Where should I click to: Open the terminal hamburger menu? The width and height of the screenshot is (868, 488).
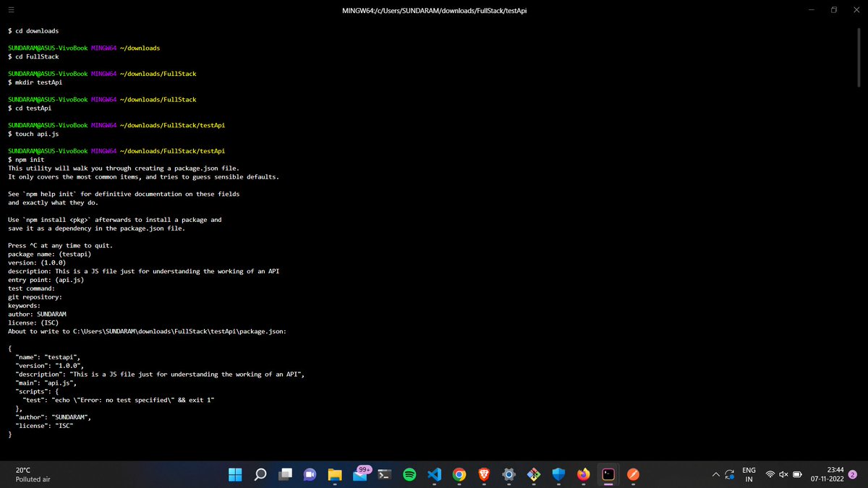[11, 10]
